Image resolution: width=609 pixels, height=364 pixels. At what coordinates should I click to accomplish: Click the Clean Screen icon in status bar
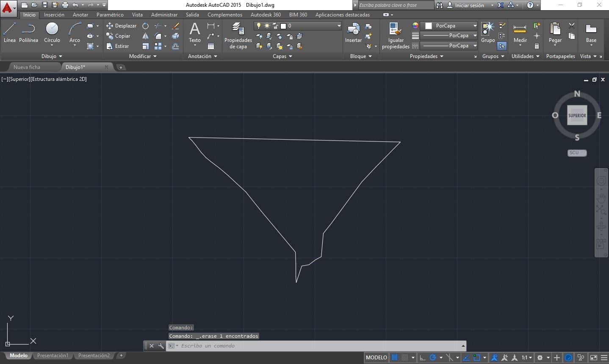(593, 358)
